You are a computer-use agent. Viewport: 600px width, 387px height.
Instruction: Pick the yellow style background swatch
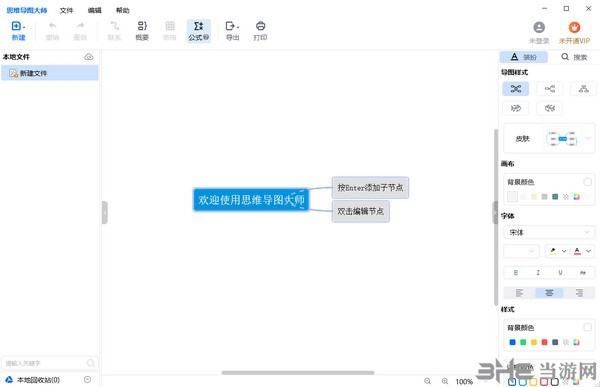[x=534, y=342]
